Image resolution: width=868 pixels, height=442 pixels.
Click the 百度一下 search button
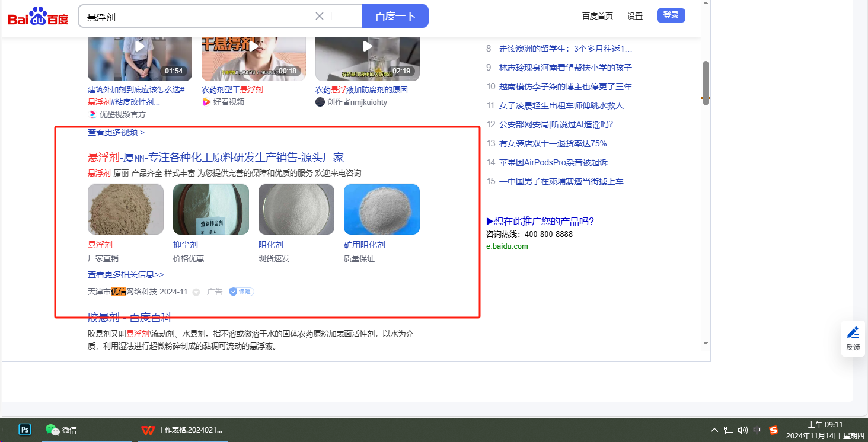pyautogui.click(x=395, y=16)
